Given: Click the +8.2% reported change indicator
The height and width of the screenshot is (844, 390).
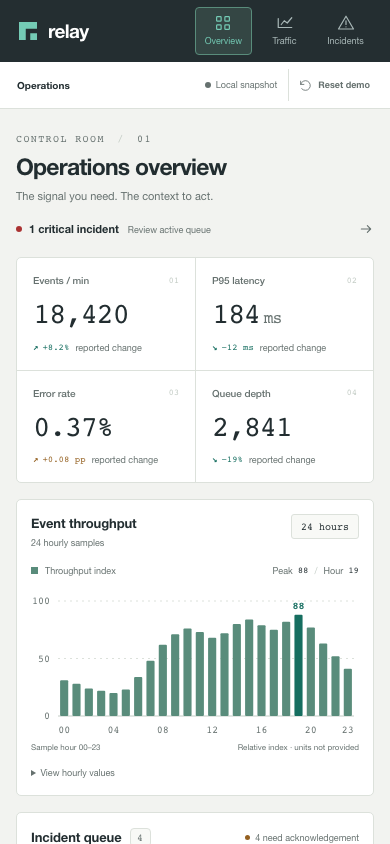Looking at the screenshot, I should pyautogui.click(x=87, y=348).
